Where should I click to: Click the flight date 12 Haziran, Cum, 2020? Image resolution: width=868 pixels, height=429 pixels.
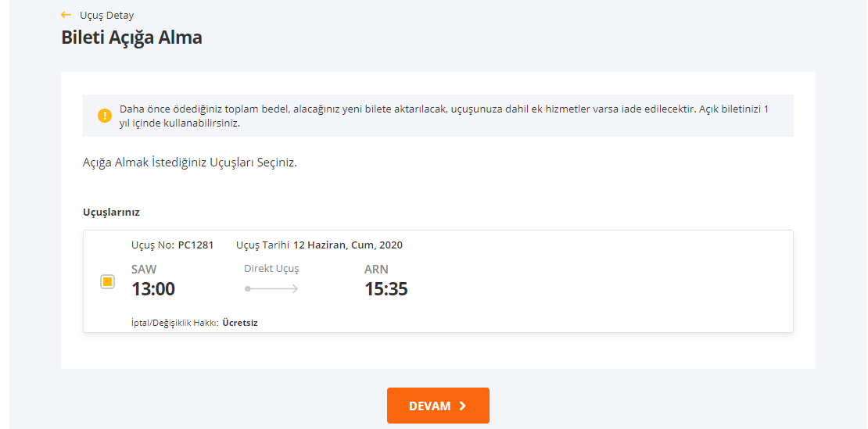pyautogui.click(x=348, y=245)
